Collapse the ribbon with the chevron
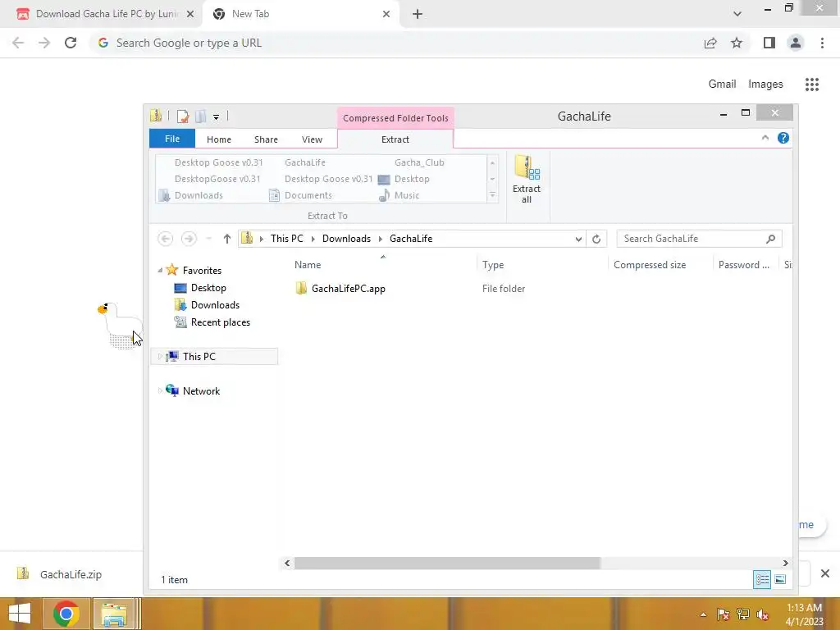Image resolution: width=840 pixels, height=630 pixels. tap(765, 138)
